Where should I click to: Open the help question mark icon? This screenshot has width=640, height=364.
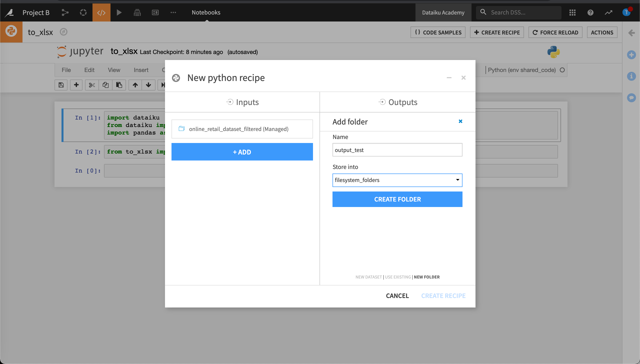[x=590, y=12]
